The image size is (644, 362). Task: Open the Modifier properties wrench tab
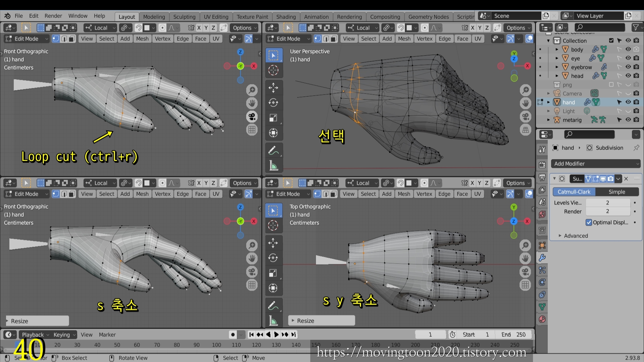click(x=542, y=258)
